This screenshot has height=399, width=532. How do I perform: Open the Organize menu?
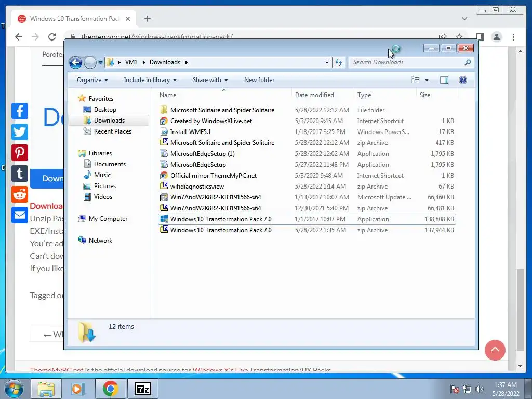click(x=92, y=80)
